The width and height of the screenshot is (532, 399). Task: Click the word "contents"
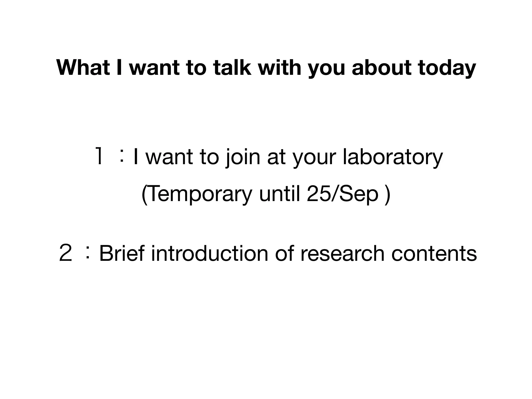(434, 254)
